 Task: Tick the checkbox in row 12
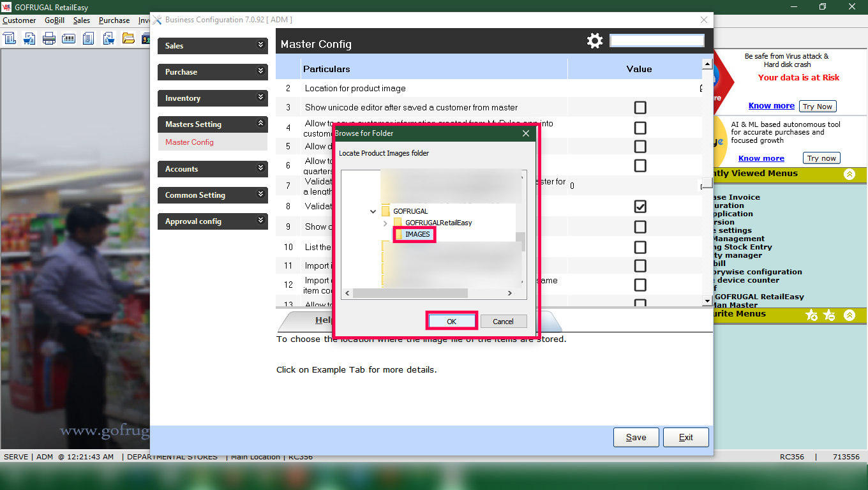[640, 285]
